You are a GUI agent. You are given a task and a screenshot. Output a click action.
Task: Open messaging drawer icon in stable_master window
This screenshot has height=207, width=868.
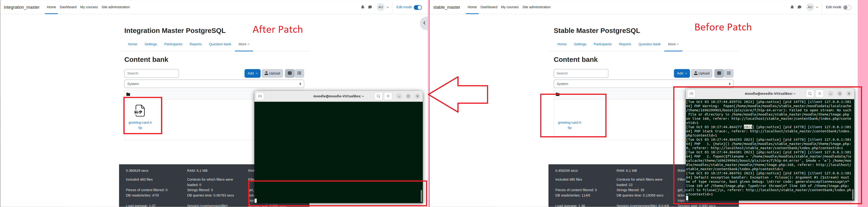click(x=799, y=7)
